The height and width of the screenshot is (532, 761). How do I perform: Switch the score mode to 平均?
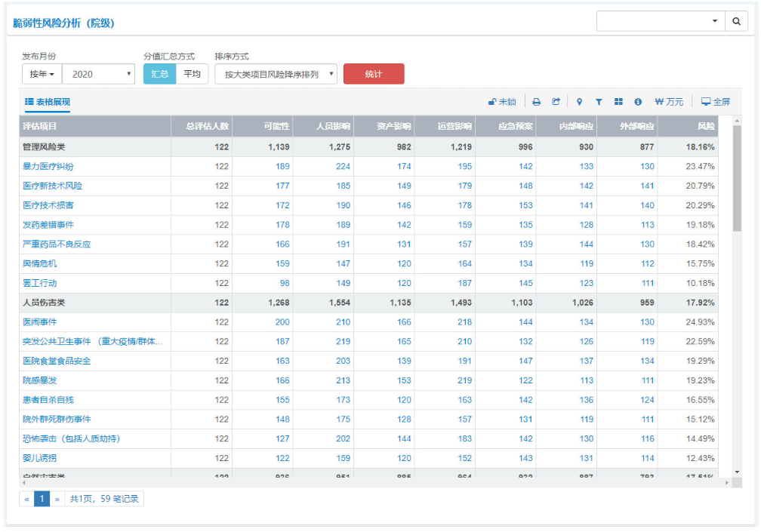[193, 74]
